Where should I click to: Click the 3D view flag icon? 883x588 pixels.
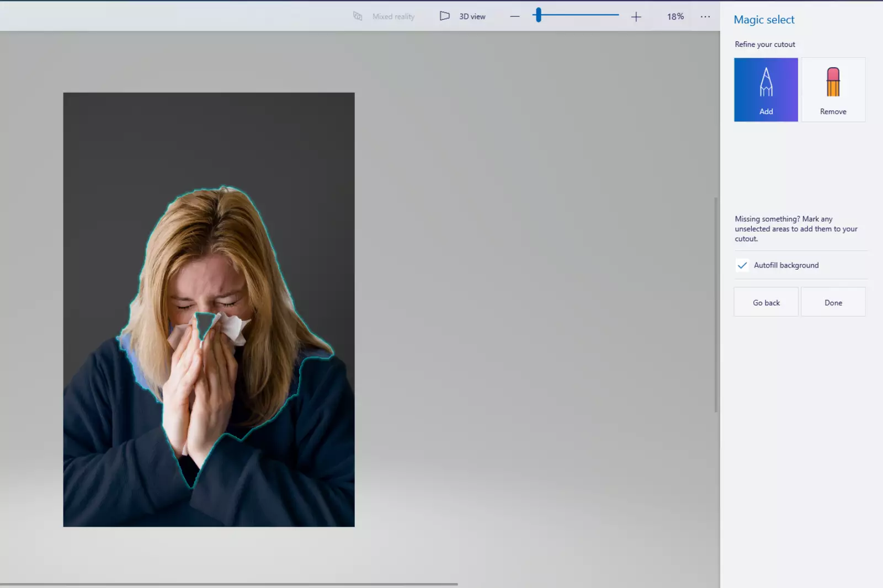coord(444,16)
